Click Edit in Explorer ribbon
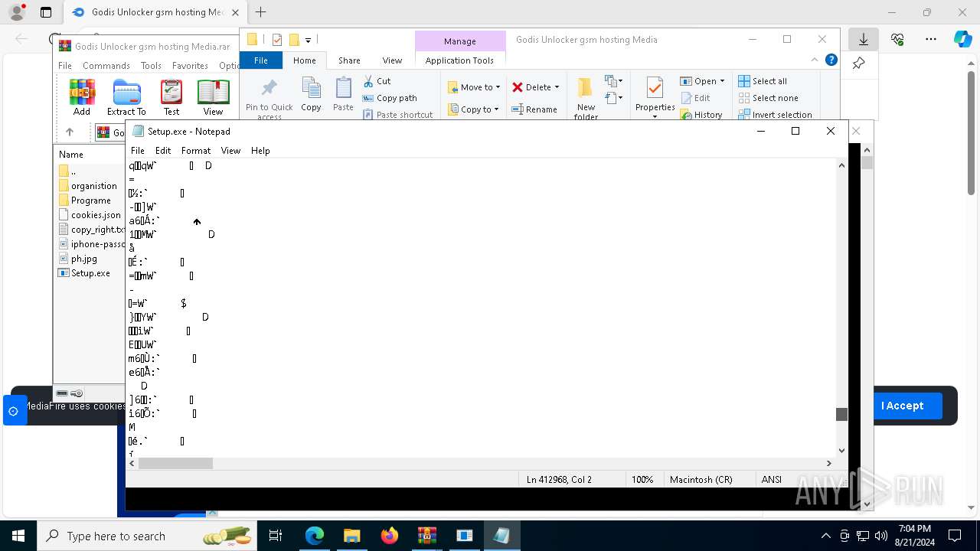The width and height of the screenshot is (980, 551). coord(694,98)
